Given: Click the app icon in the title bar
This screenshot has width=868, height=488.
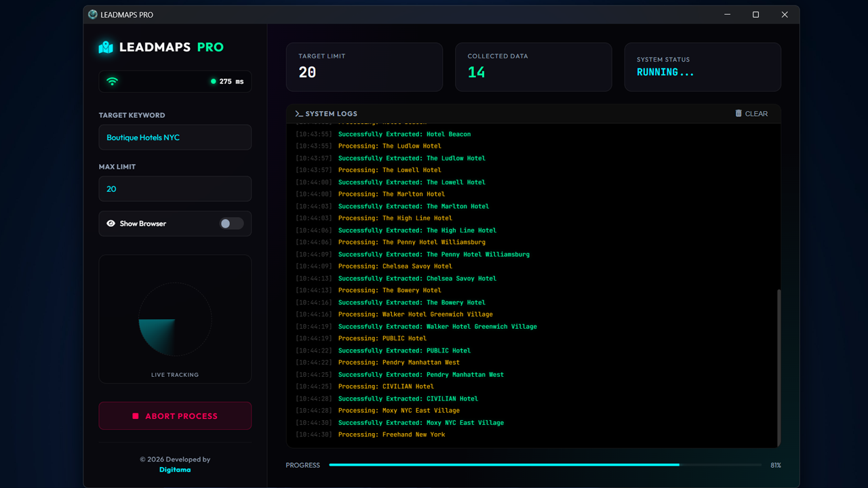Looking at the screenshot, I should point(93,14).
